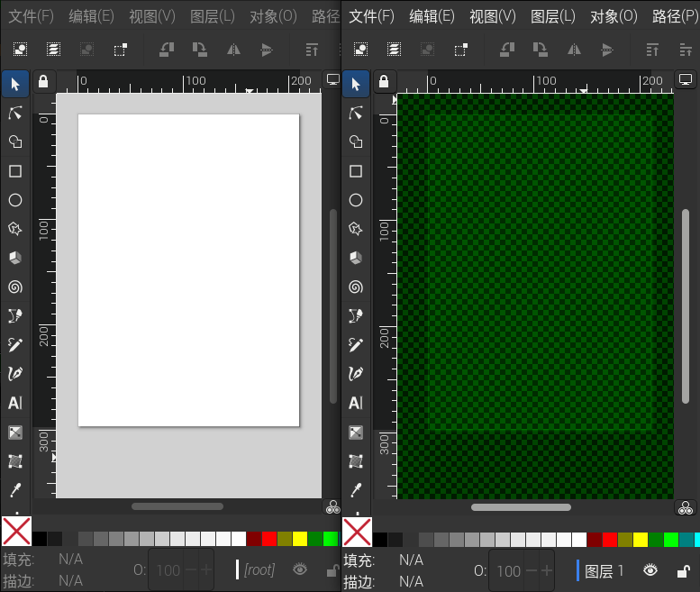
Task: Toggle rubberband touch selection in left window
Action: (120, 50)
